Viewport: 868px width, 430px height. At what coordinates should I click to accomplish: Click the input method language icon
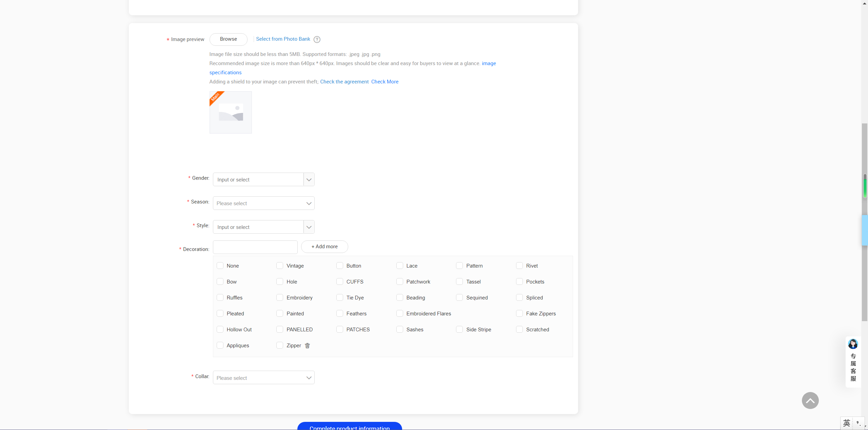(846, 423)
